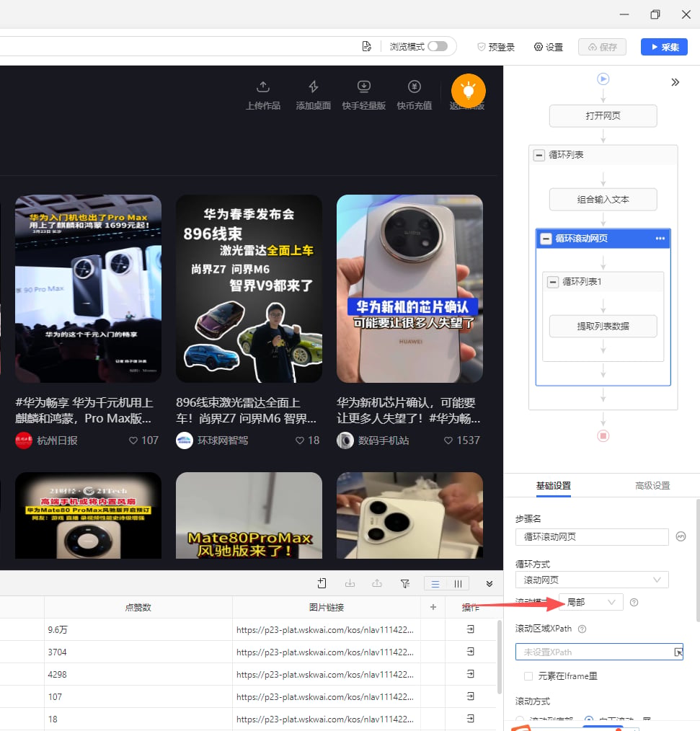Switch to the 高级设置 tab
The width and height of the screenshot is (700, 731).
point(652,486)
